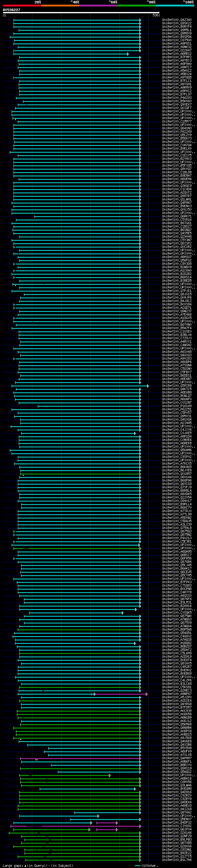
Task: Select the label UniRef100_B5KV60
Action: (176, 101)
